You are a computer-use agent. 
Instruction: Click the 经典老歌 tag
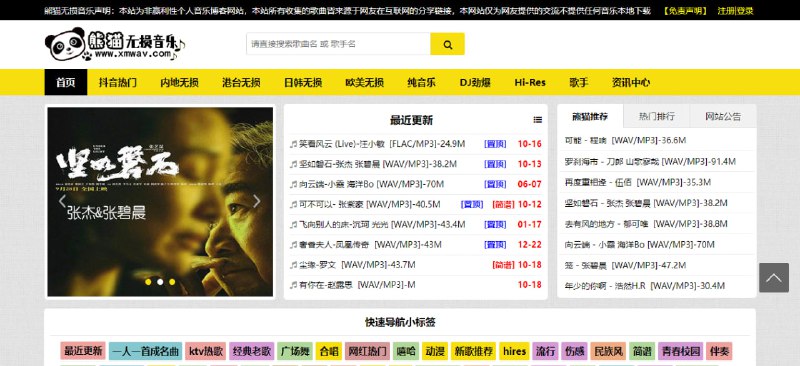click(x=252, y=351)
